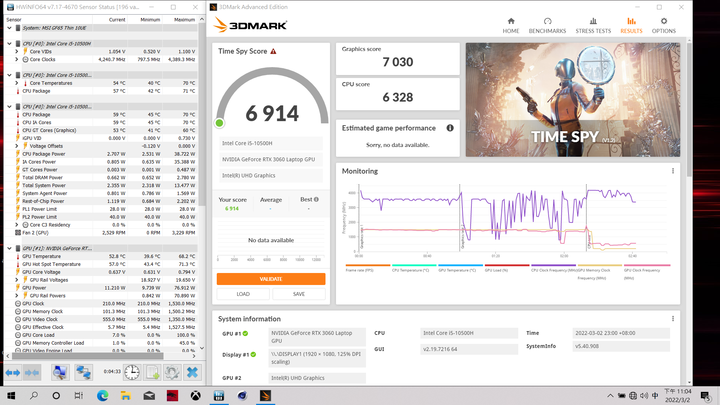Open File Explorer from the taskbar
Screen dimensions: 720x405
pyautogui.click(x=126, y=395)
